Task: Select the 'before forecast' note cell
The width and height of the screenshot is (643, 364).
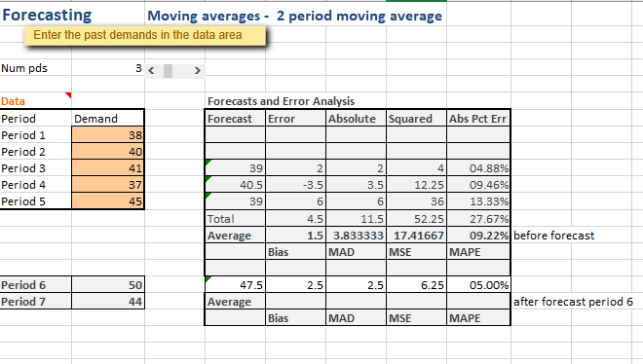Action: coord(553,236)
